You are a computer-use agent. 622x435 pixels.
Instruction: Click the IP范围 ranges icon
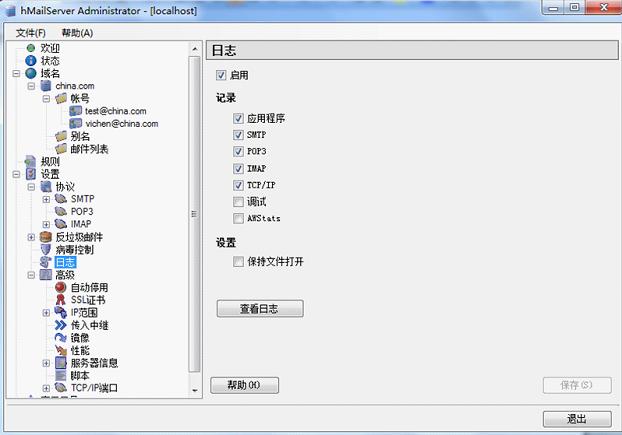[x=61, y=312]
